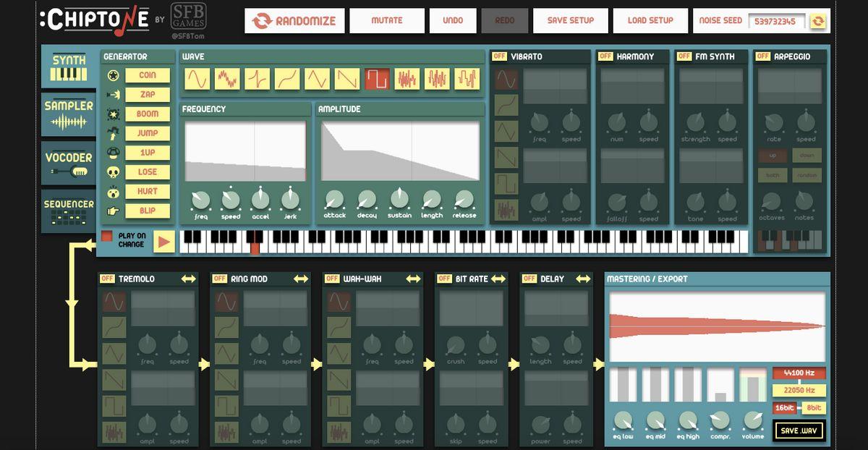Image resolution: width=868 pixels, height=450 pixels.
Task: Toggle Arpeggio OFF switch
Action: [762, 56]
